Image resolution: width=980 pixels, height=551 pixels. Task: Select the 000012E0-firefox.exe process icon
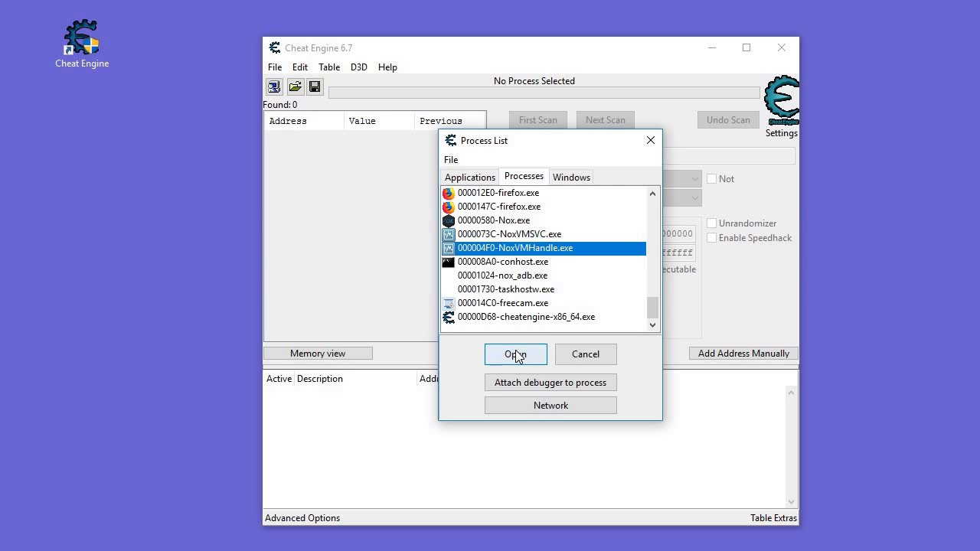(449, 193)
